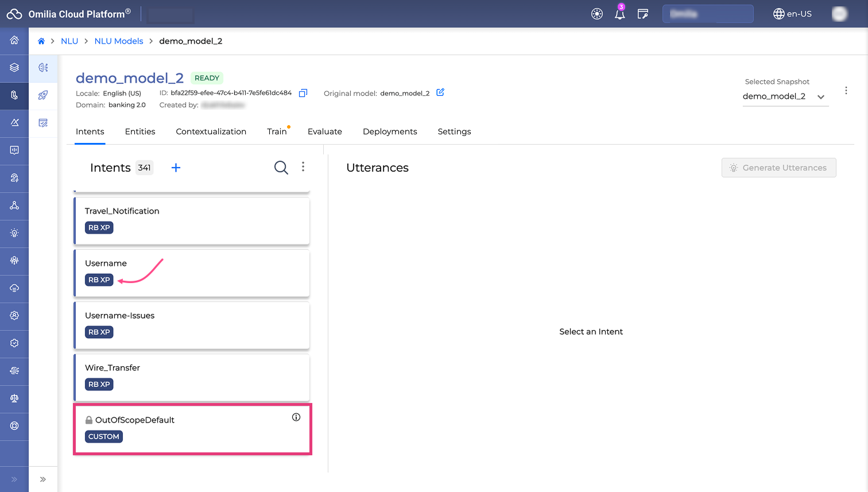Viewport: 868px width, 492px height.
Task: Click the model ID value text
Action: tap(231, 93)
